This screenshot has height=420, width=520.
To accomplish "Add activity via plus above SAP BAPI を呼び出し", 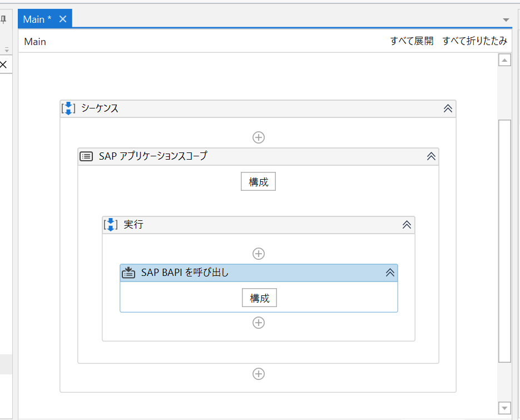I will (259, 254).
